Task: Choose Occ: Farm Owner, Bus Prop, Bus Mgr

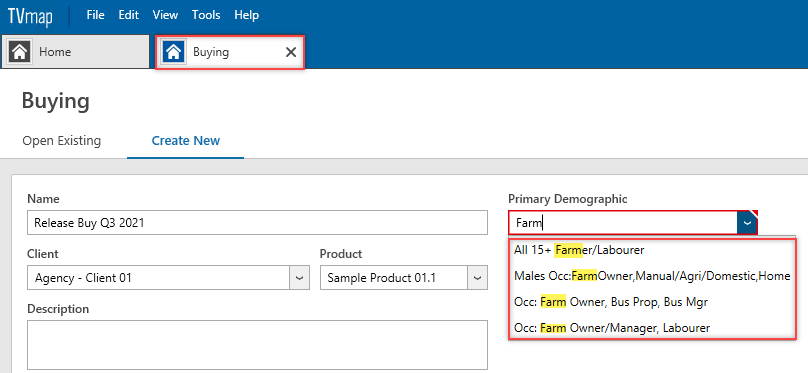Action: point(652,302)
